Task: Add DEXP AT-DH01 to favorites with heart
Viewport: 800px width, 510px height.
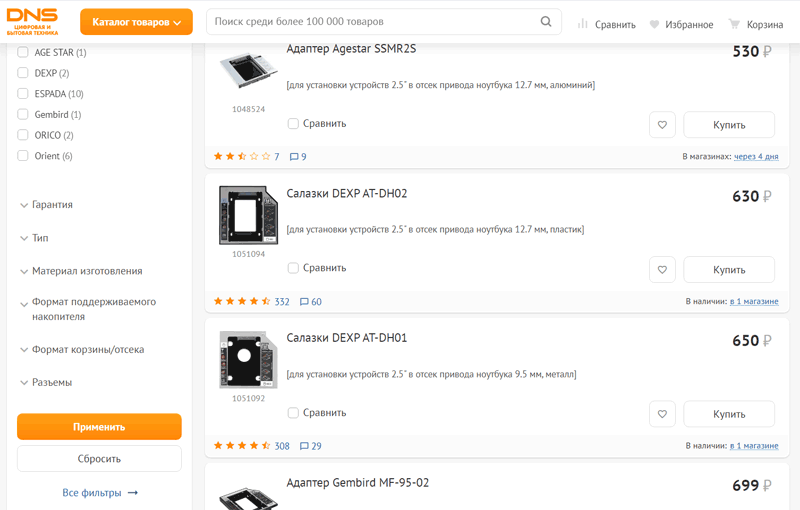Action: 662,414
